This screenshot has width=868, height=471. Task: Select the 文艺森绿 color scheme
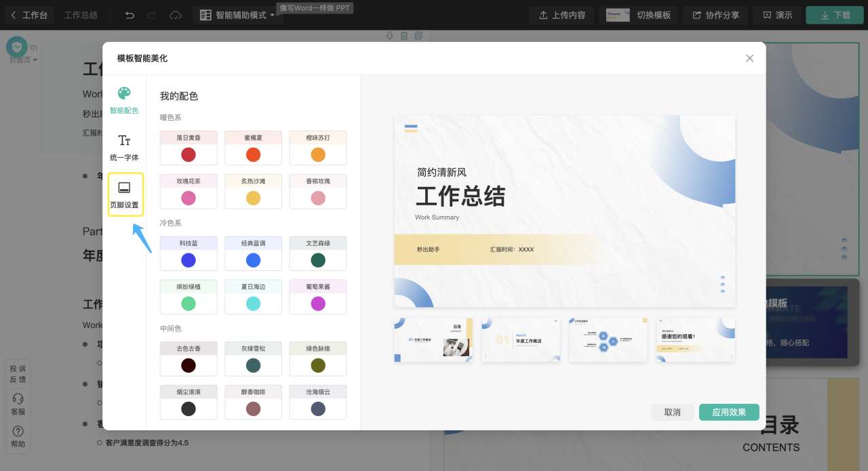[317, 253]
